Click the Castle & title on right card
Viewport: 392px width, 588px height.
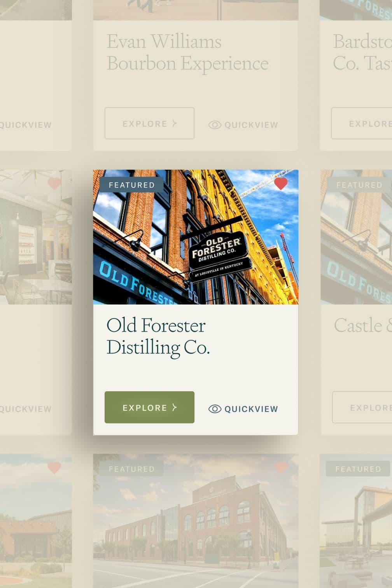[x=362, y=325]
